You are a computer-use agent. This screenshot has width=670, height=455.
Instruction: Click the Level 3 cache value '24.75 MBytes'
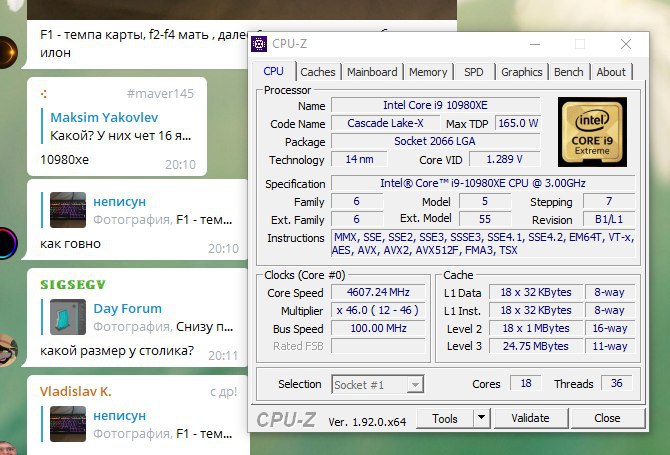coord(536,346)
